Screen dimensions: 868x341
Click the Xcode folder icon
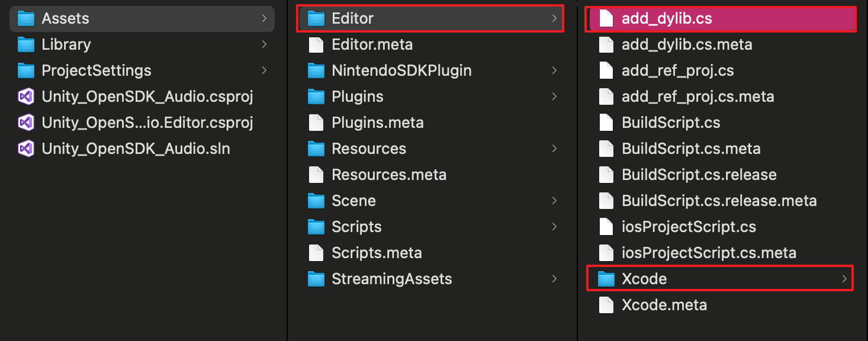(606, 279)
